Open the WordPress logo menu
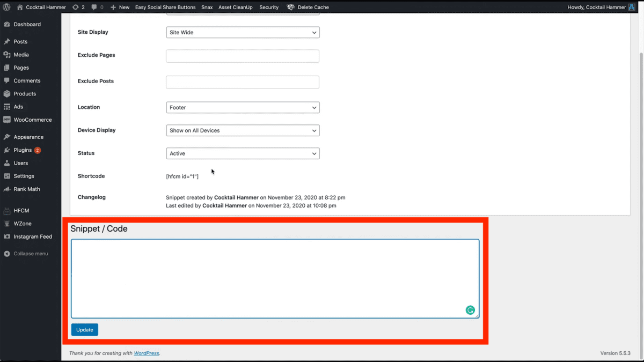This screenshot has width=644, height=362. point(6,7)
